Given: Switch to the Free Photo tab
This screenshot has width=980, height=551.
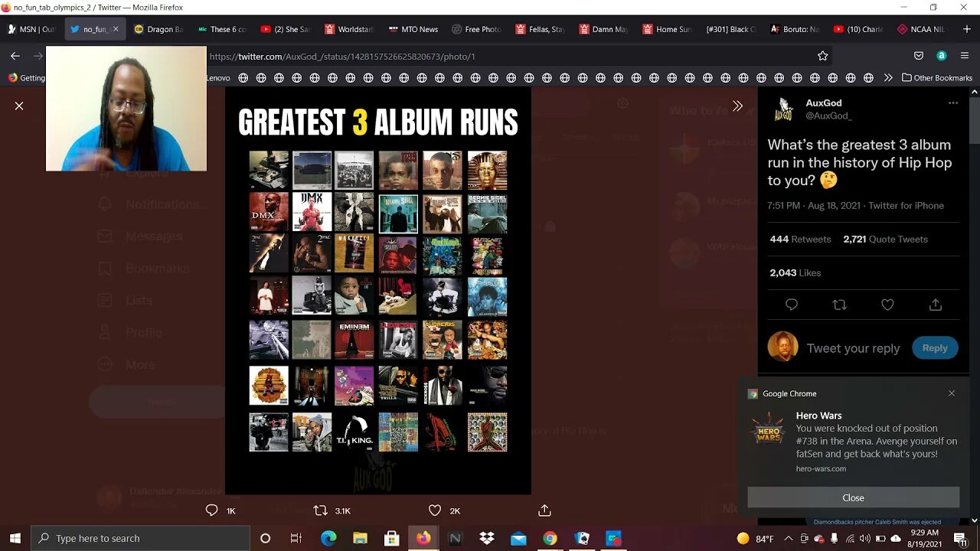Looking at the screenshot, I should pos(476,29).
